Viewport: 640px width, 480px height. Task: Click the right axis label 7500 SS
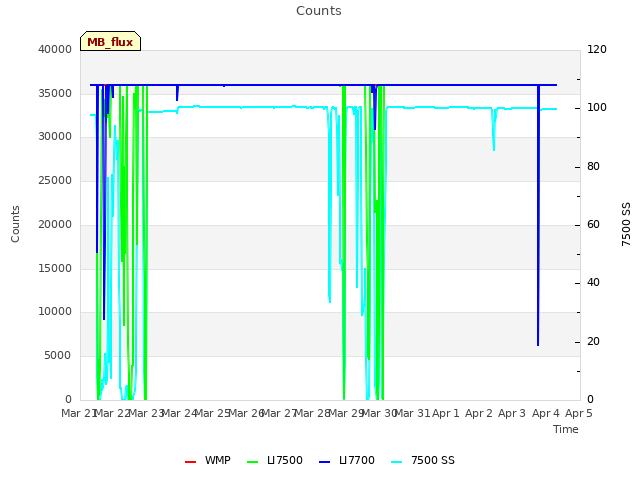(x=626, y=224)
